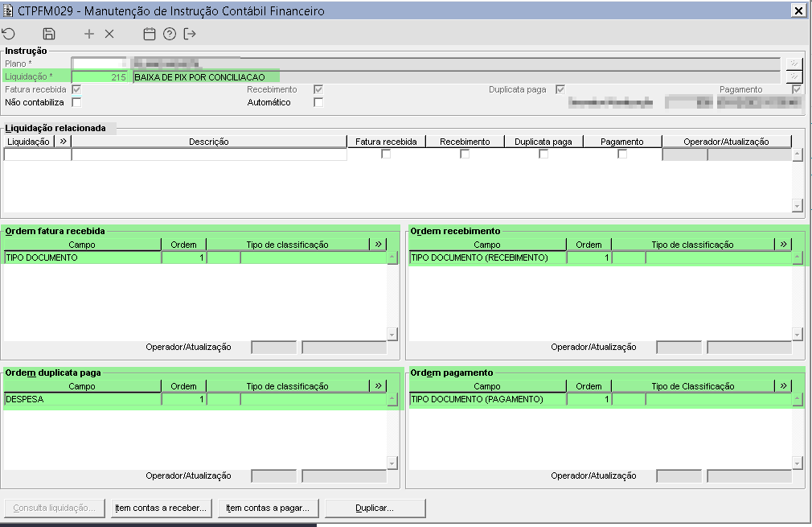Click » zoom next to Liquidação column header
The width and height of the screenshot is (812, 527).
click(x=63, y=141)
